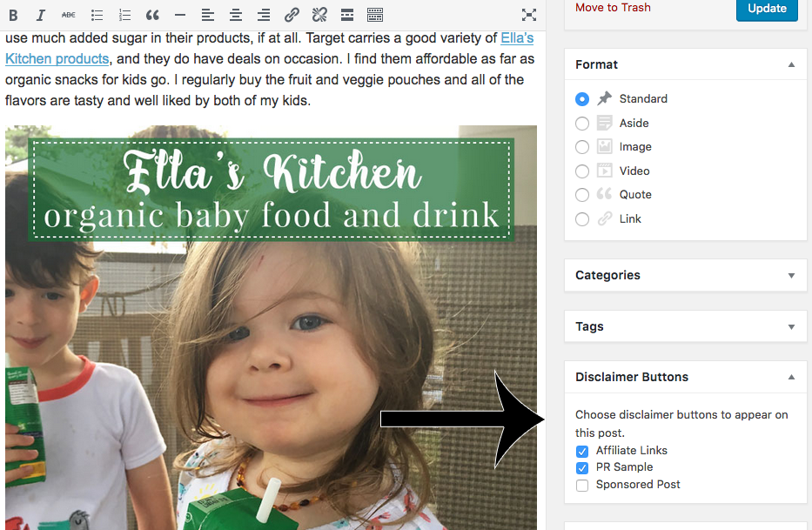812x530 pixels.
Task: Click the note icon beside Aside
Action: pos(604,123)
